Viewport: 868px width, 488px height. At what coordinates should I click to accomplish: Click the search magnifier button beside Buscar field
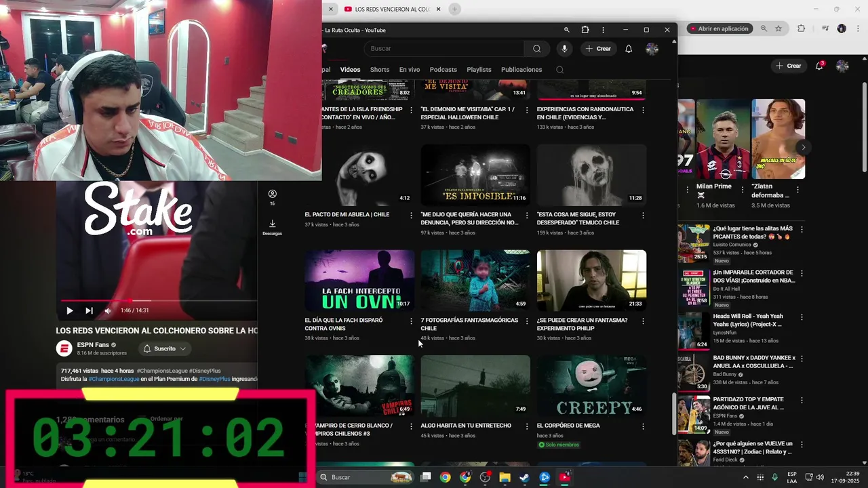point(536,49)
